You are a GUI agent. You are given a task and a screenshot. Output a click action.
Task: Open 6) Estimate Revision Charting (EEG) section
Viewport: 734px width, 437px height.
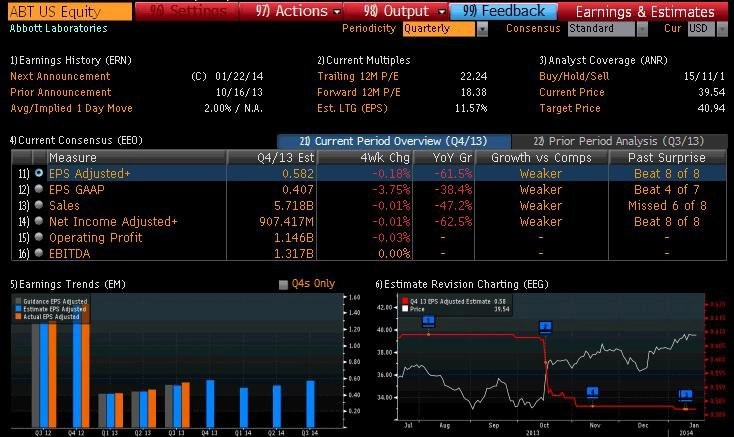[462, 284]
